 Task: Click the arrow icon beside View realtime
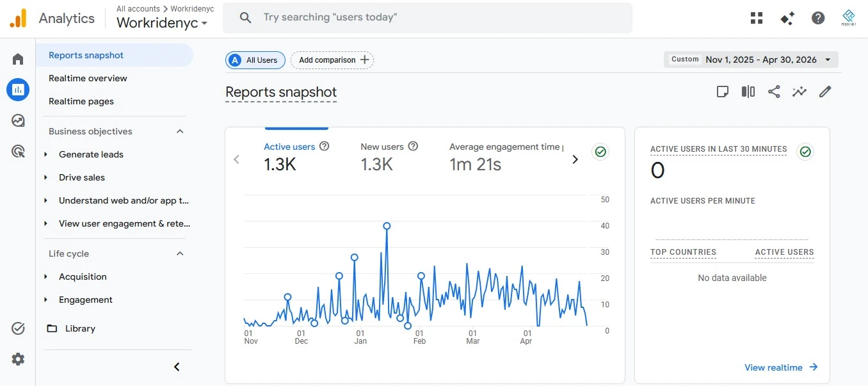click(x=814, y=367)
